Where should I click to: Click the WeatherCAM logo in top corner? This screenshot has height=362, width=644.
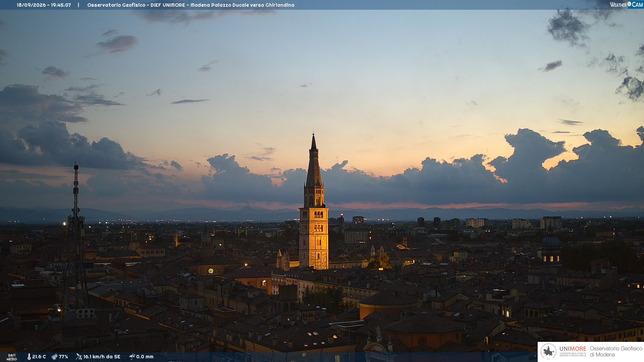pyautogui.click(x=627, y=4)
